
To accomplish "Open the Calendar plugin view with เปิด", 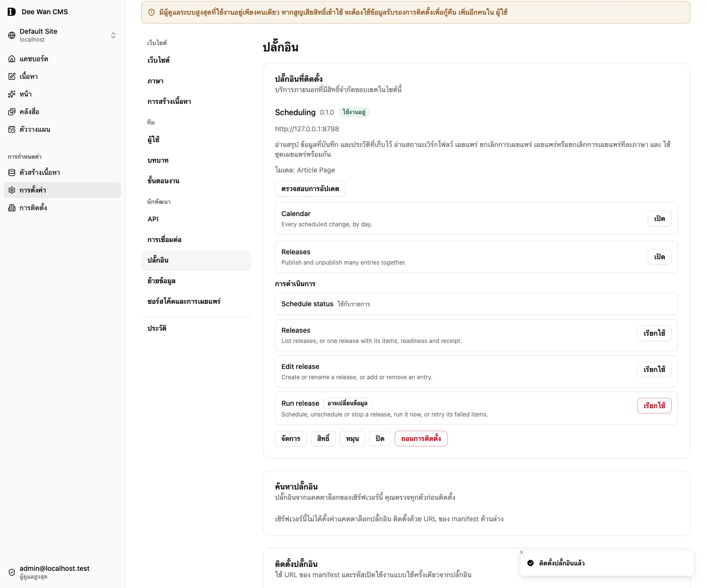I will pyautogui.click(x=659, y=219).
